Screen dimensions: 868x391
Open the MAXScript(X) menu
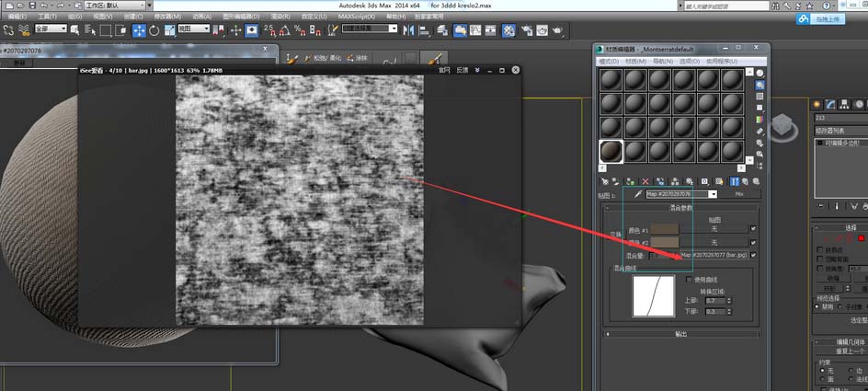(357, 17)
